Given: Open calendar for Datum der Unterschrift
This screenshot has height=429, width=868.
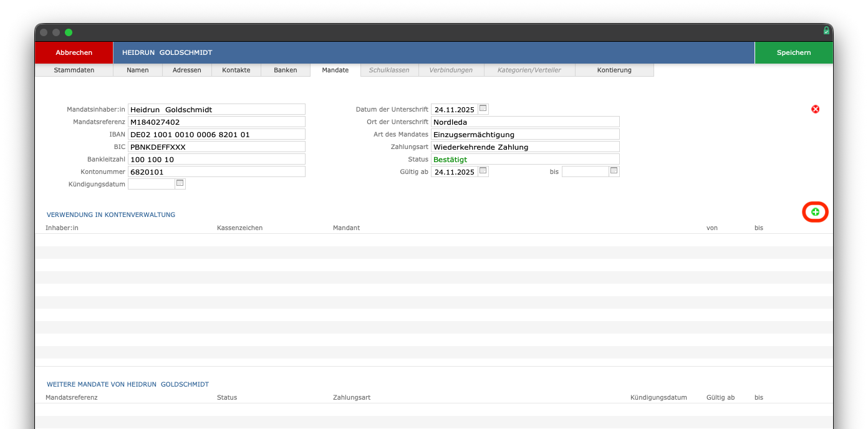Looking at the screenshot, I should [x=483, y=108].
